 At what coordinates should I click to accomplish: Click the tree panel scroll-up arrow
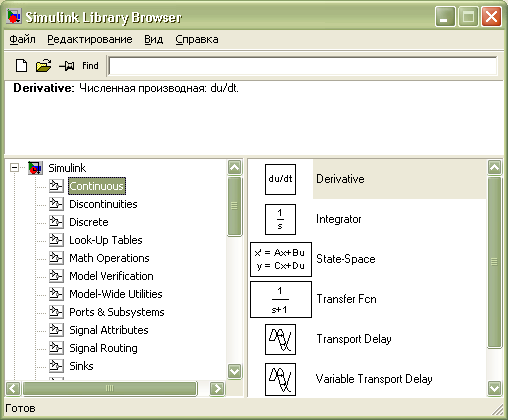(x=235, y=167)
